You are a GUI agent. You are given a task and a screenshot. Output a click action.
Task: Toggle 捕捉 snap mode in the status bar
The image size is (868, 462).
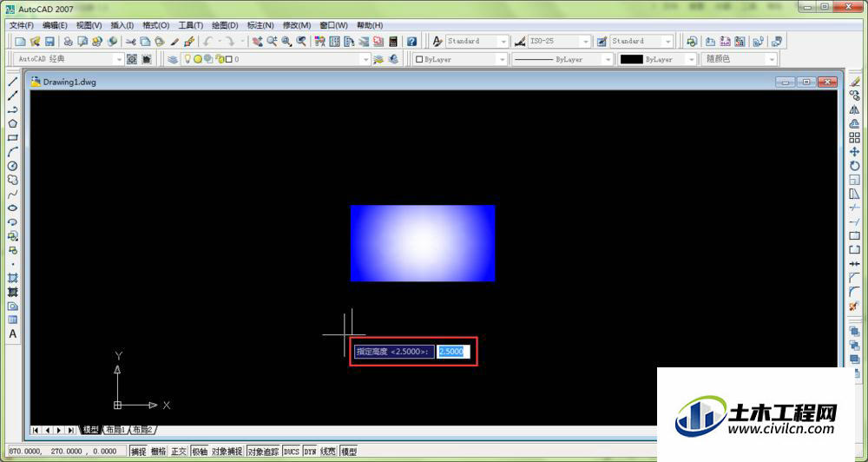pyautogui.click(x=138, y=452)
